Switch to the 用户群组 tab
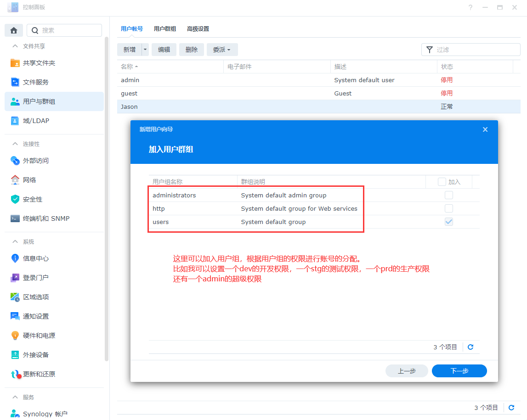Screen dimensions: 527x420 165,29
